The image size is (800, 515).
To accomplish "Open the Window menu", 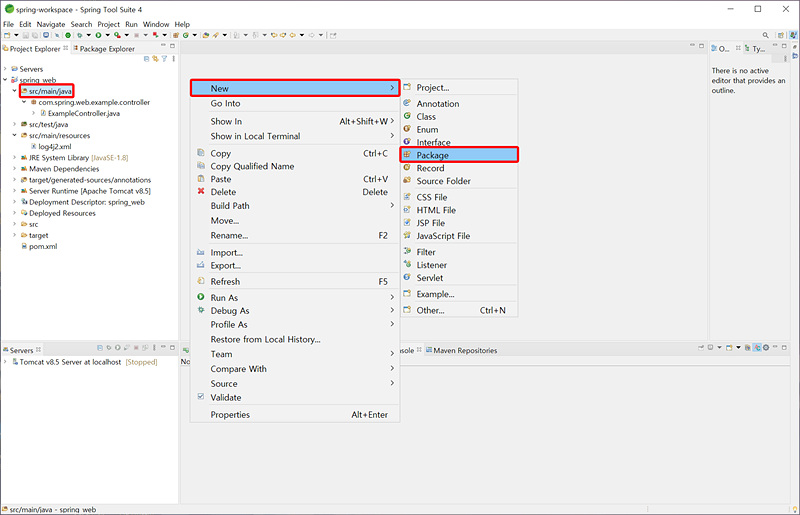I will 156,24.
